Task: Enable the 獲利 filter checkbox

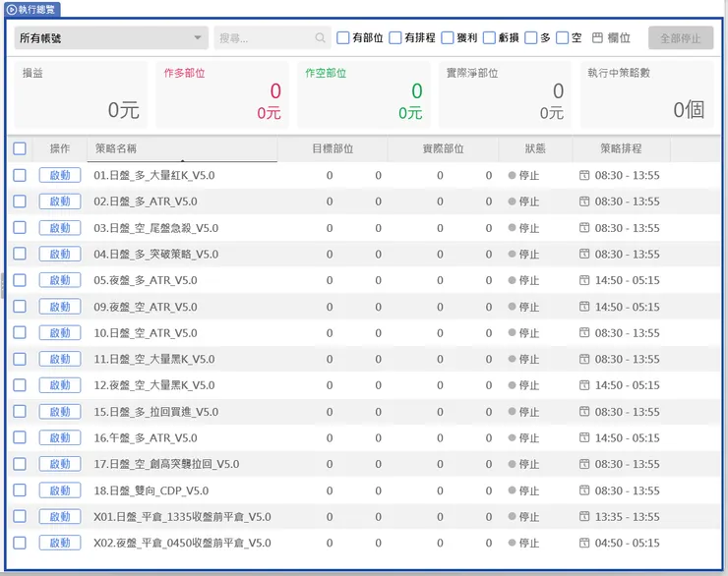Action: pos(447,37)
